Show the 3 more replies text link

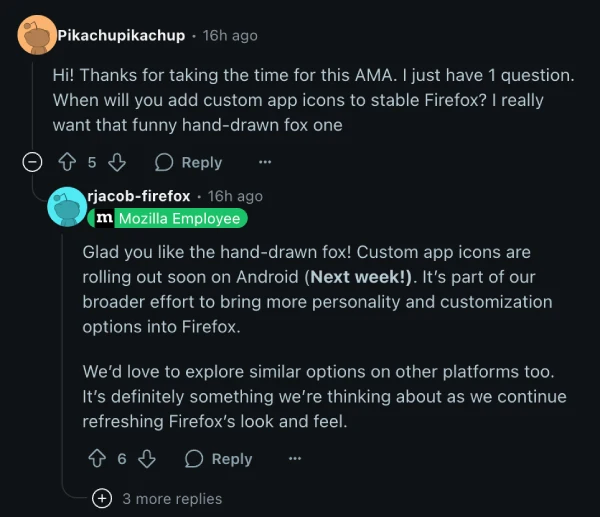[x=172, y=498]
